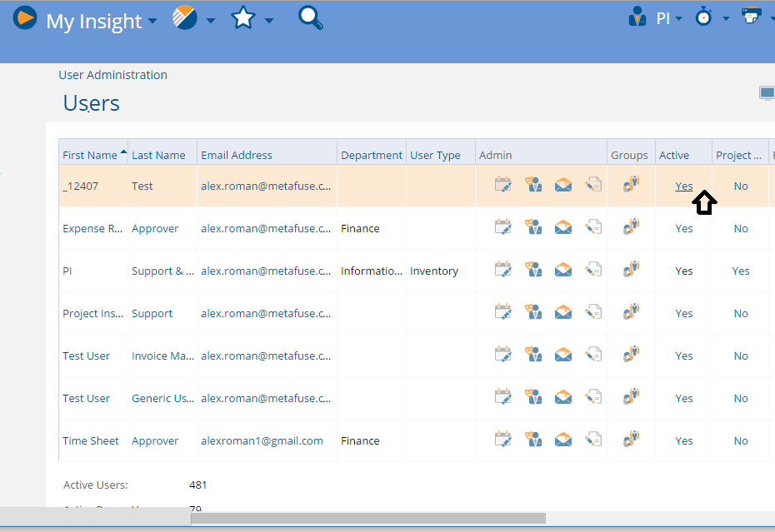This screenshot has height=532, width=775.
Task: Open the timer stopwatch icon
Action: (704, 17)
